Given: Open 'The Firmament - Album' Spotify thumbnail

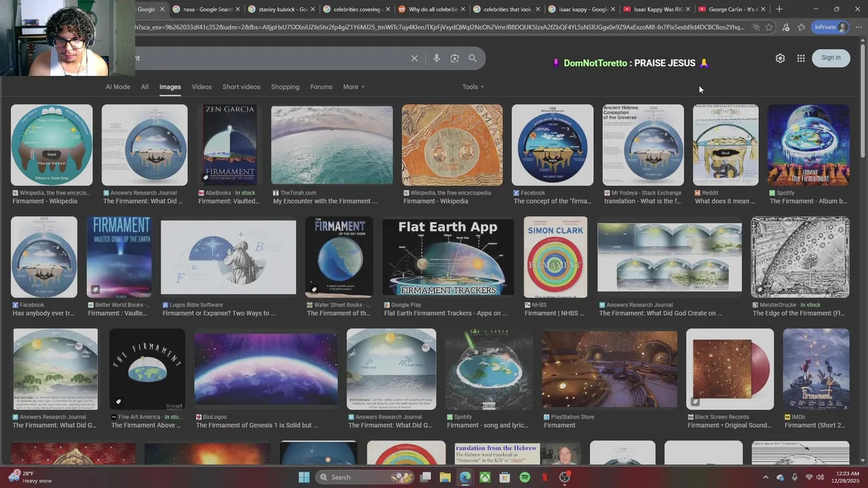Looking at the screenshot, I should (808, 145).
